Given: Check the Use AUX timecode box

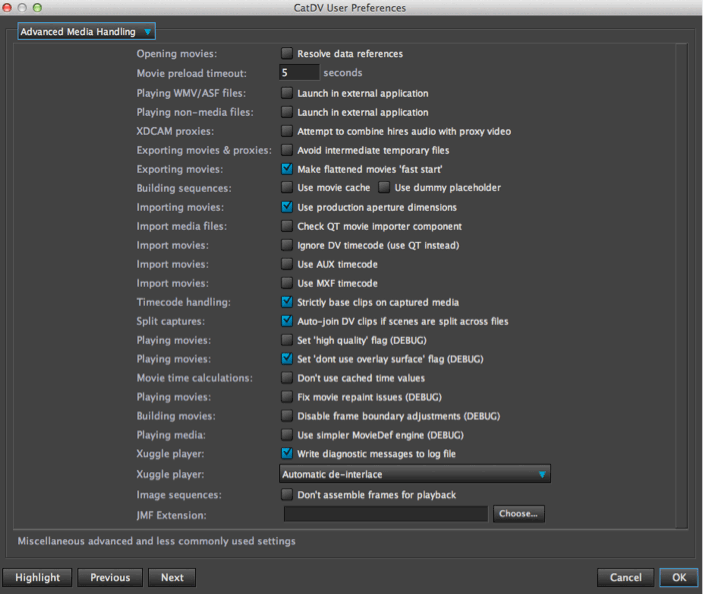Looking at the screenshot, I should [287, 264].
